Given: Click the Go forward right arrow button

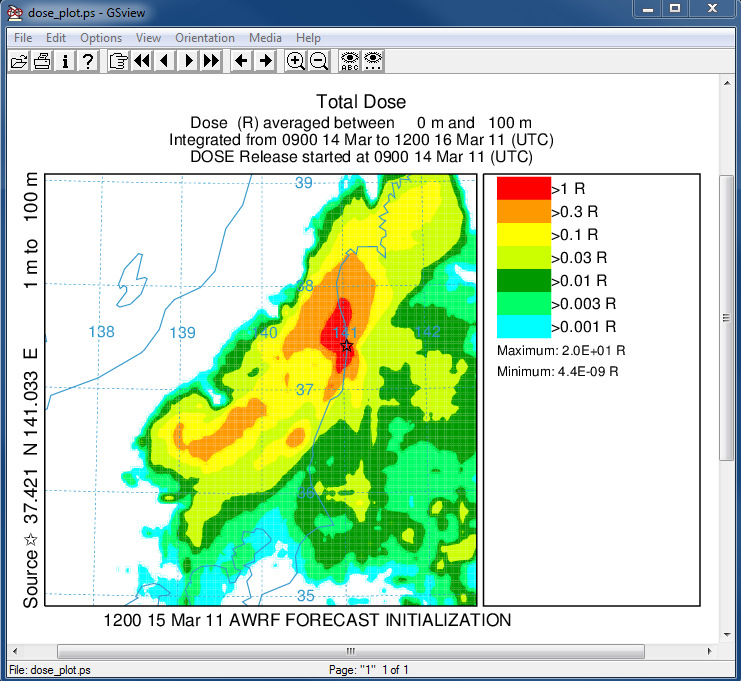Looking at the screenshot, I should pos(264,61).
